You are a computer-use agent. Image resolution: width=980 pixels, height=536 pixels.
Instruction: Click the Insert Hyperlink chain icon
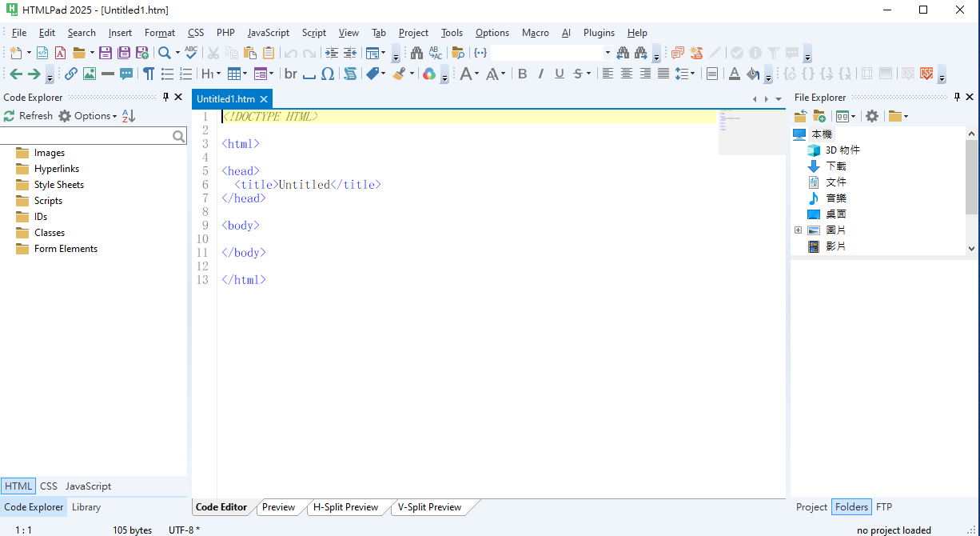(71, 74)
